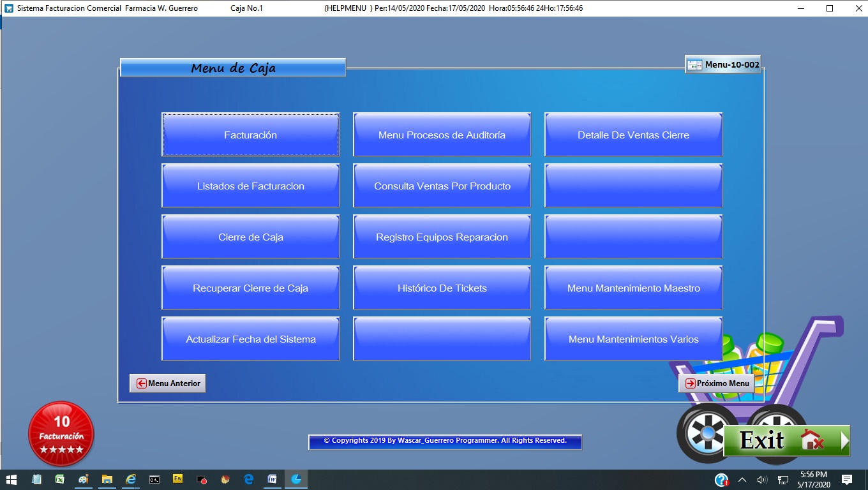868x490 pixels.
Task: Click the volume speaker tray icon
Action: point(761,480)
